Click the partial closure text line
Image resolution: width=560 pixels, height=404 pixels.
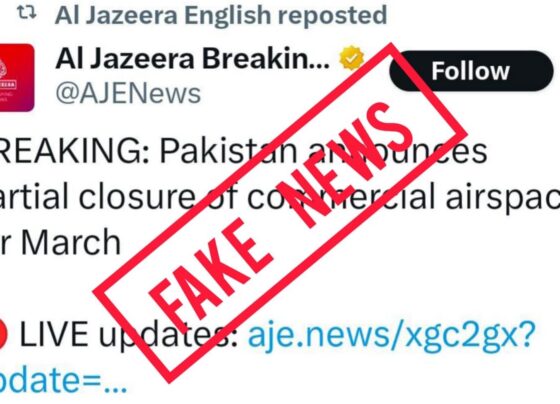[280, 196]
